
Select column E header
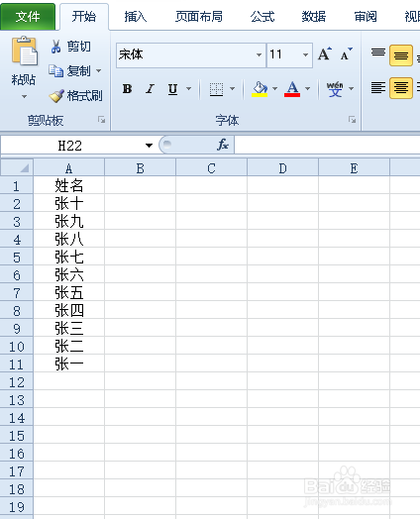(x=355, y=168)
